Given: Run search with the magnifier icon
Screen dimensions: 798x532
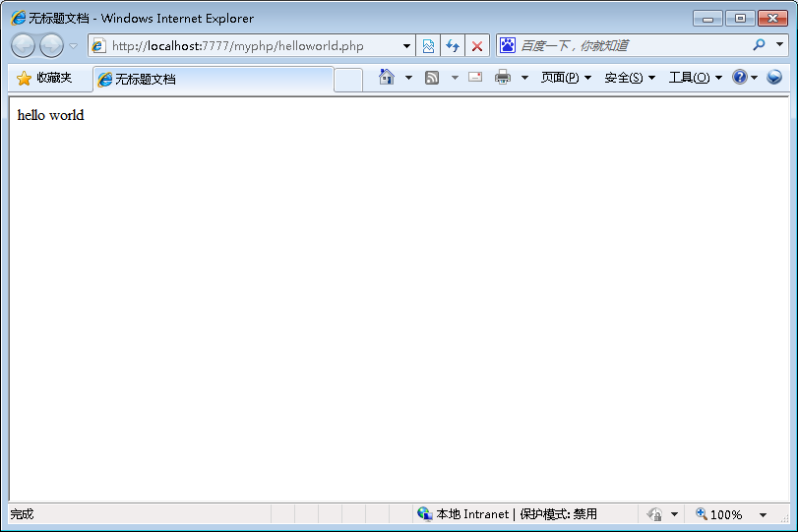Looking at the screenshot, I should click(759, 45).
